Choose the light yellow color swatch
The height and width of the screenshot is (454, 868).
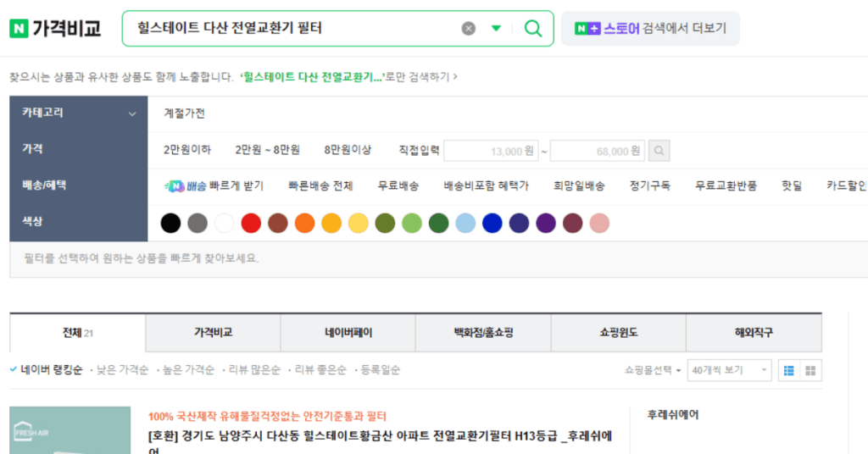359,224
